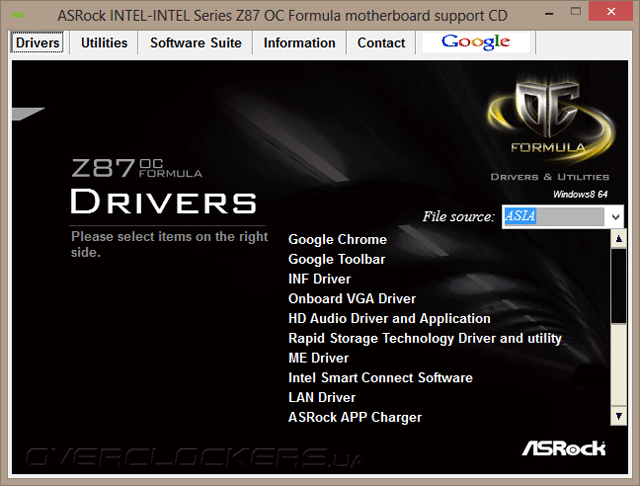Switch to the Utilities tab
Viewport: 640px width, 486px height.
(104, 42)
